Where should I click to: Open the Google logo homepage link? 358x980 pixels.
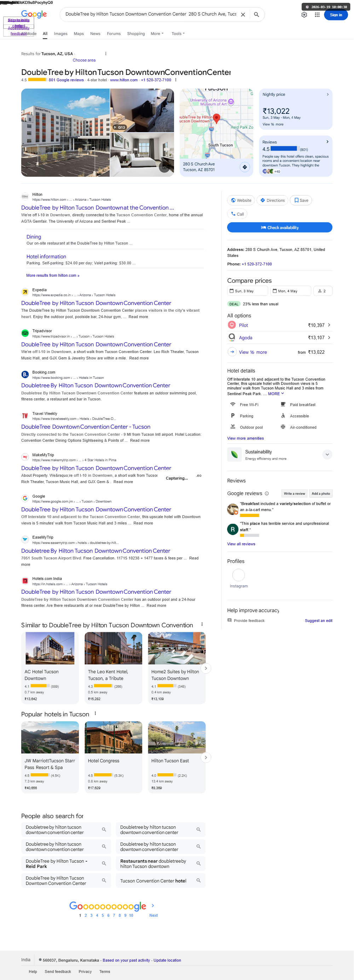(34, 14)
